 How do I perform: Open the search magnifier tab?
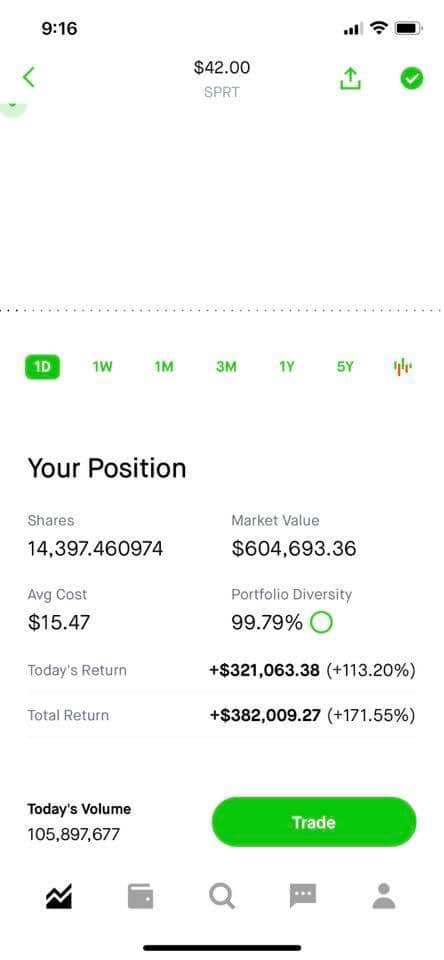pyautogui.click(x=222, y=896)
